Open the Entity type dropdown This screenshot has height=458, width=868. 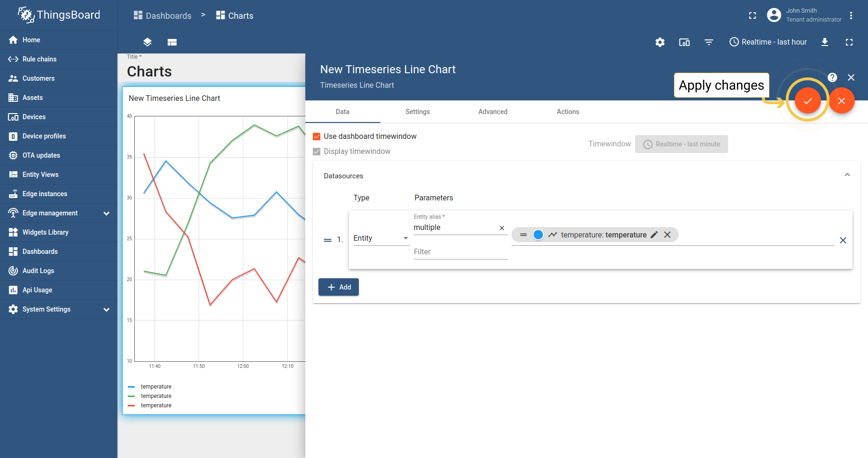(x=381, y=238)
